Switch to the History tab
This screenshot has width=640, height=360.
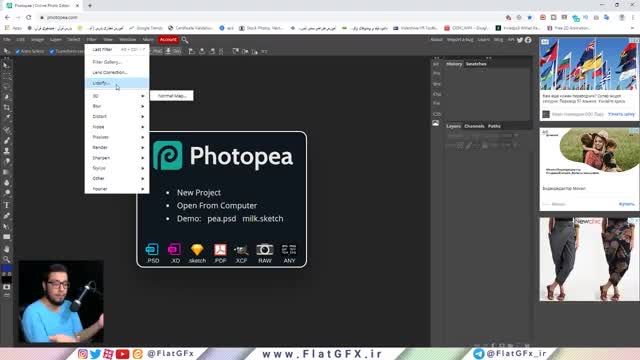tap(454, 64)
